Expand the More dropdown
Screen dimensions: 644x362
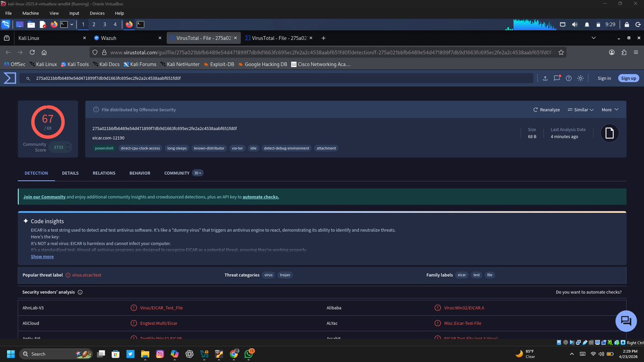(610, 109)
